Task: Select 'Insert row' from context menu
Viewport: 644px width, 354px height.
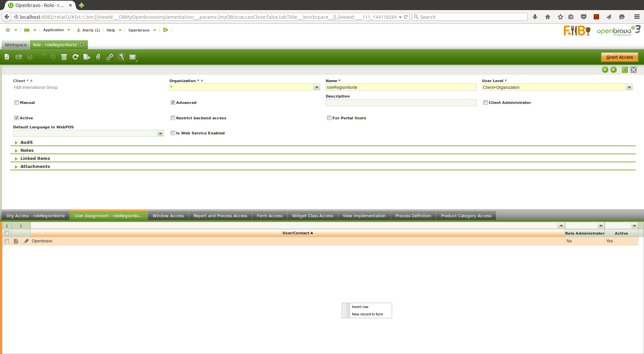Action: [x=360, y=307]
